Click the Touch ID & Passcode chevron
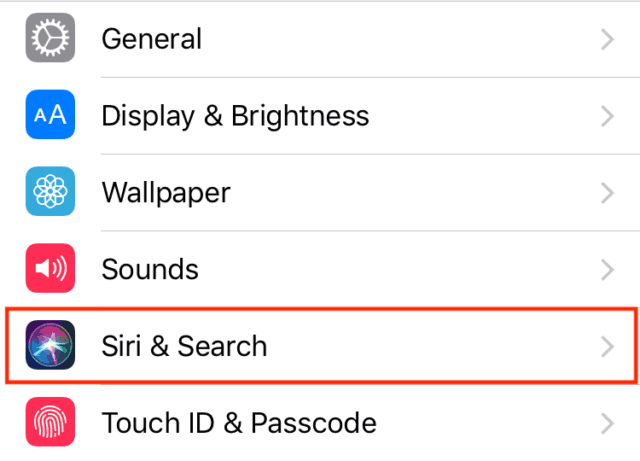 (606, 423)
